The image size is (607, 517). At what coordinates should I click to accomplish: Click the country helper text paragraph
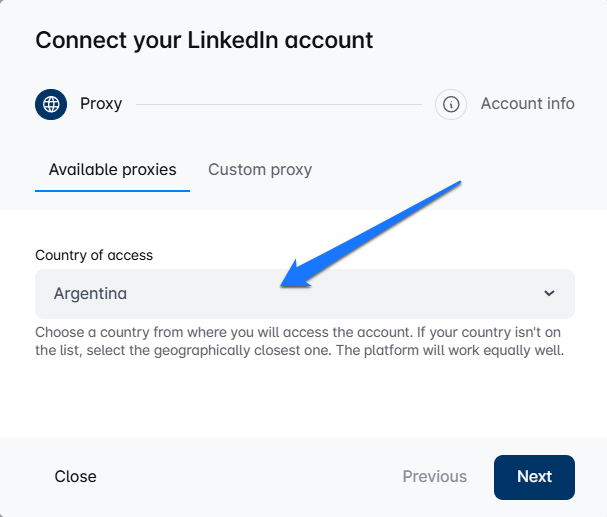point(300,341)
